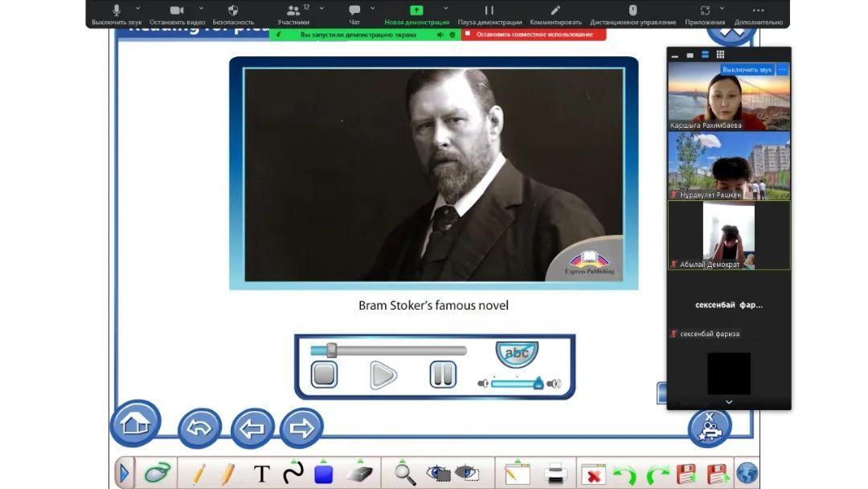Open Приложения apps button
The width and height of the screenshot is (868, 489).
(x=705, y=14)
